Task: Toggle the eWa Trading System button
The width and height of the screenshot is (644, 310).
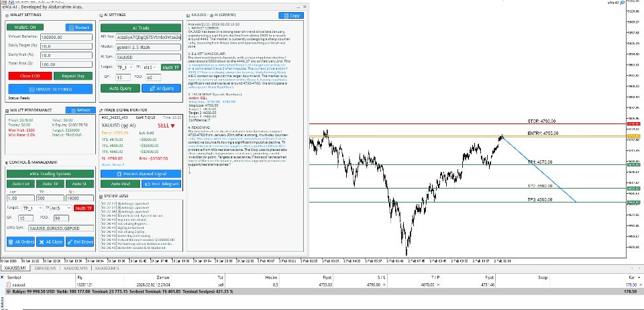Action: [x=50, y=174]
